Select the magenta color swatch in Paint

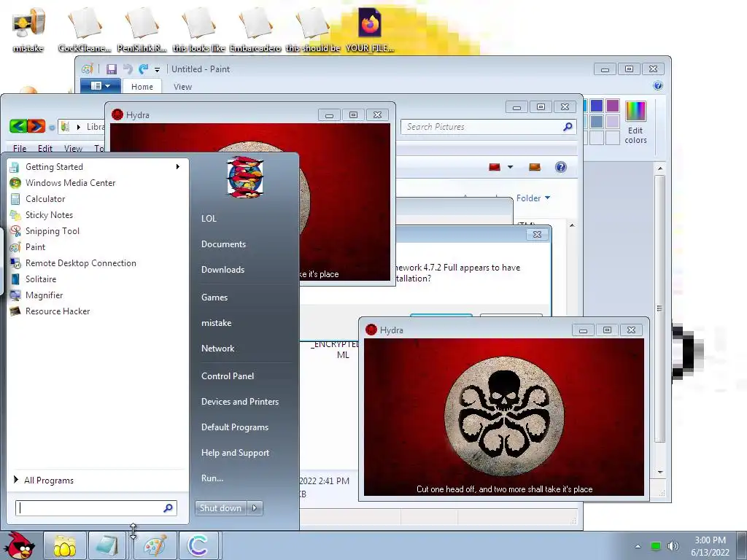point(613,106)
